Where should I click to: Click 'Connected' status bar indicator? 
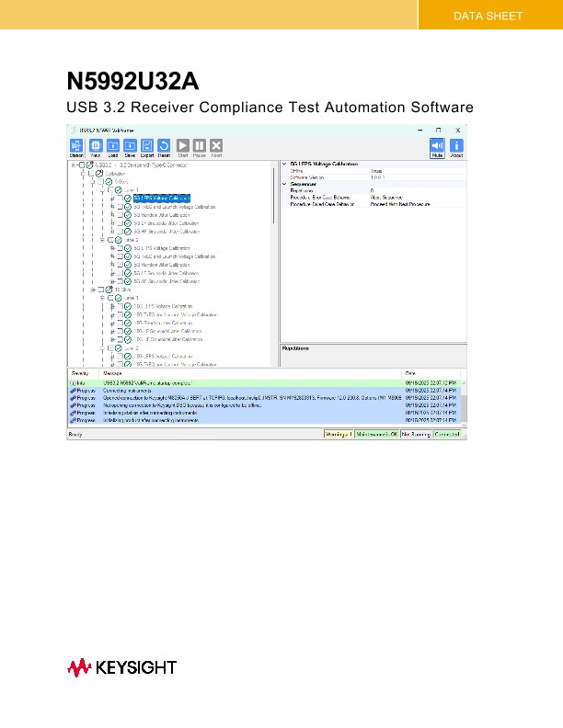point(447,434)
